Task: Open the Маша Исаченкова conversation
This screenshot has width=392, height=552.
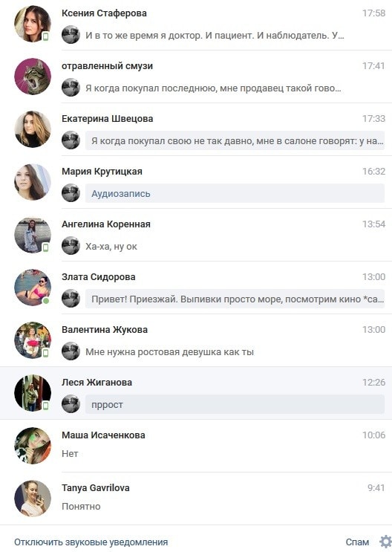Action: tap(196, 446)
